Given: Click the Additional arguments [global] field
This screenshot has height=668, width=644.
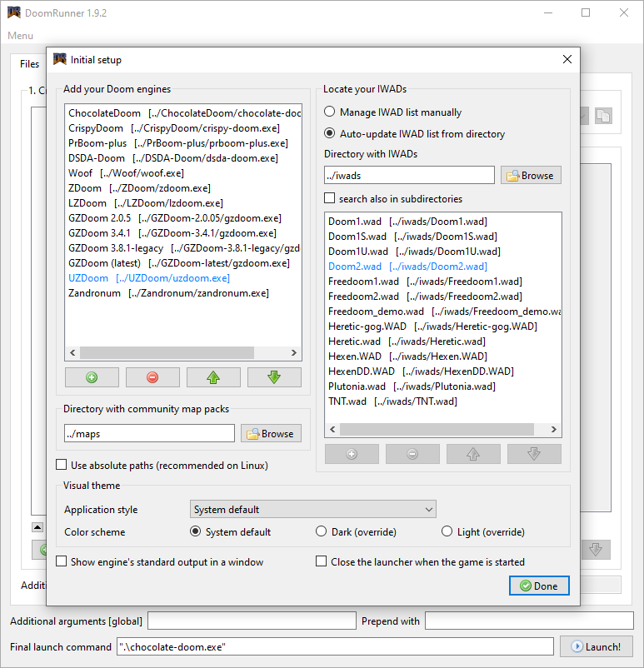Looking at the screenshot, I should (x=252, y=621).
